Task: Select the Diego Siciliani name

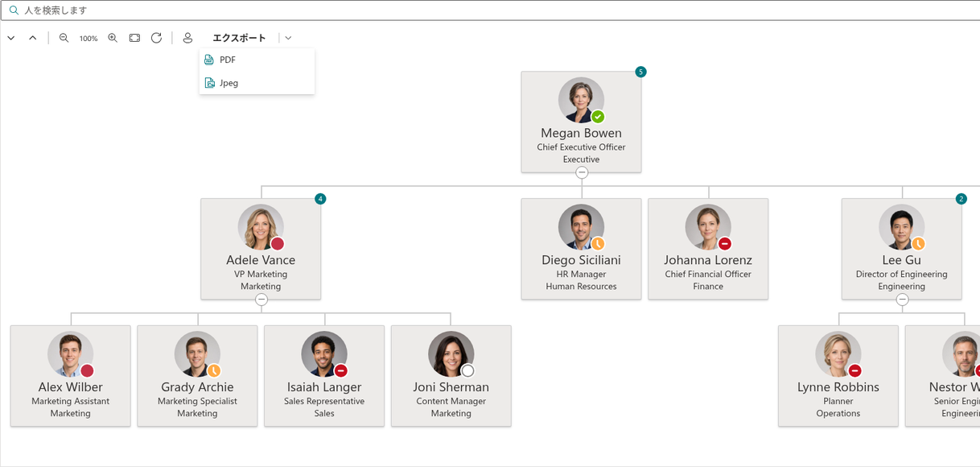Action: [x=581, y=260]
